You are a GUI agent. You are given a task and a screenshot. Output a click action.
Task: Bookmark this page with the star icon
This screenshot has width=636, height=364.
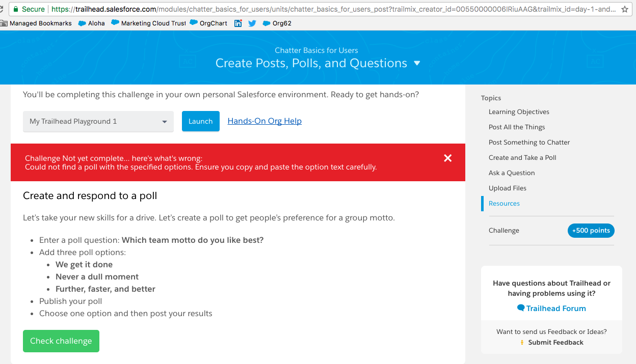(625, 9)
